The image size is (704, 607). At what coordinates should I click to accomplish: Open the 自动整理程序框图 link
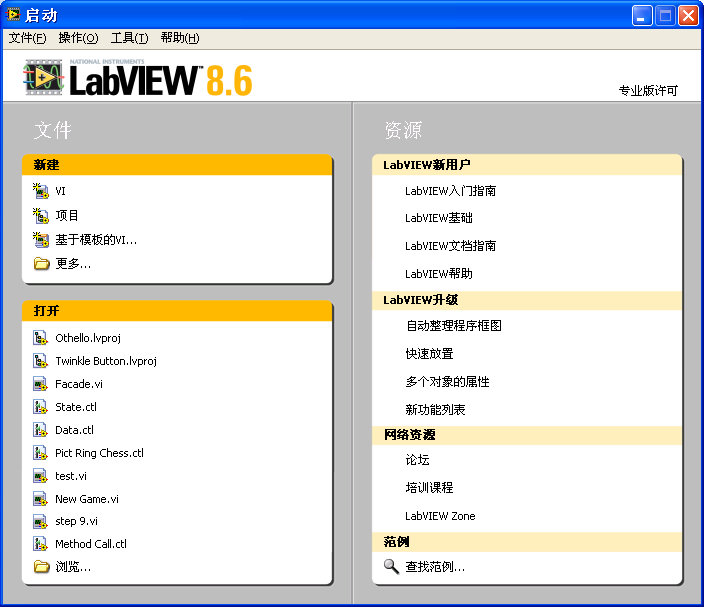[453, 326]
